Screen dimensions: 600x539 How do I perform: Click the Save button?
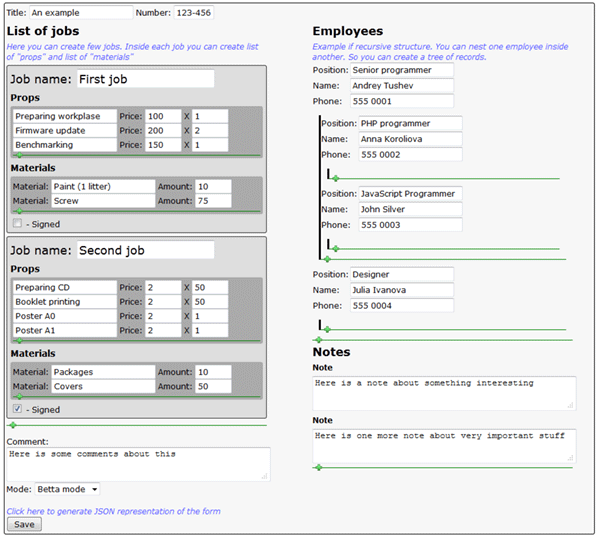[24, 524]
